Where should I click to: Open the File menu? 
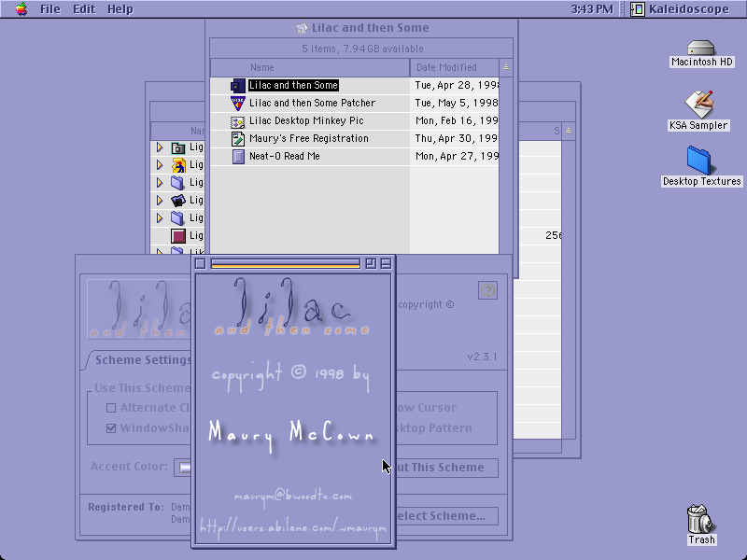50,9
